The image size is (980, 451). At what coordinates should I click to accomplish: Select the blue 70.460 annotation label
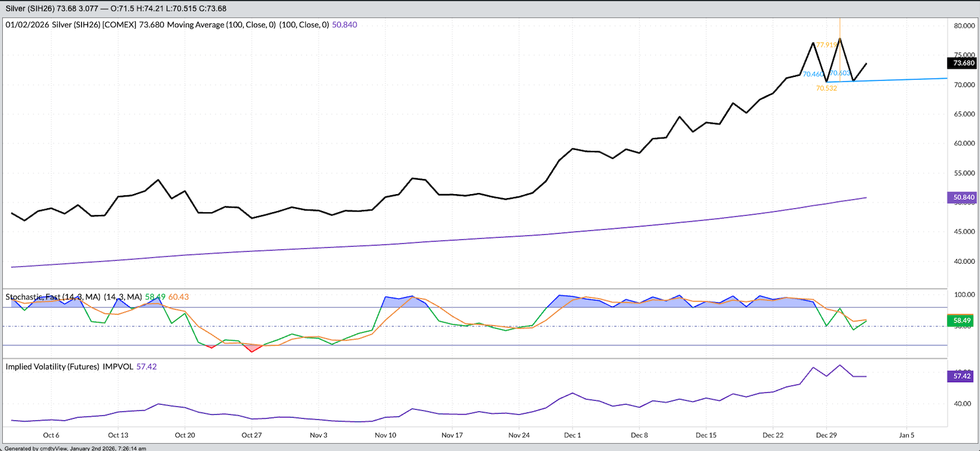pyautogui.click(x=813, y=74)
